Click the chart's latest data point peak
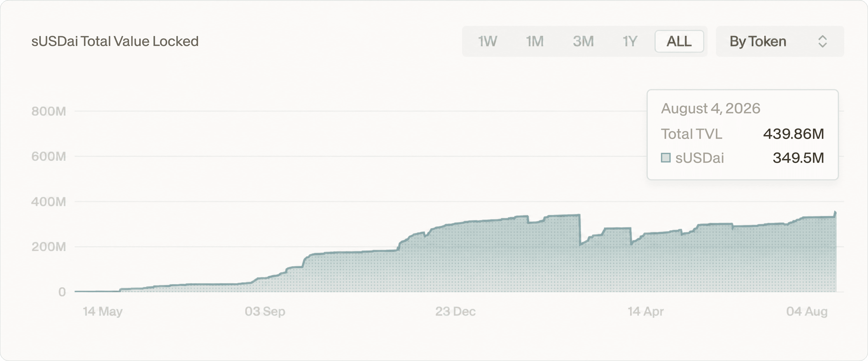Image resolution: width=868 pixels, height=361 pixels. click(835, 212)
